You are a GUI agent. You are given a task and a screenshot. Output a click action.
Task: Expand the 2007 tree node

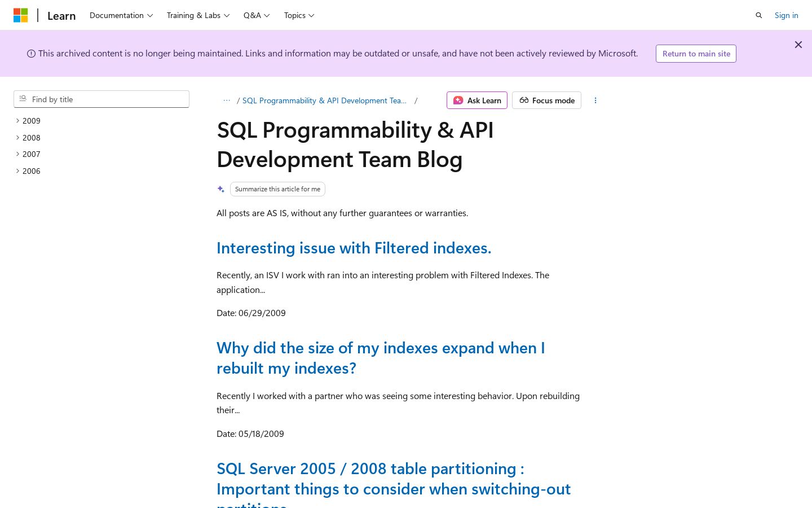[28, 154]
